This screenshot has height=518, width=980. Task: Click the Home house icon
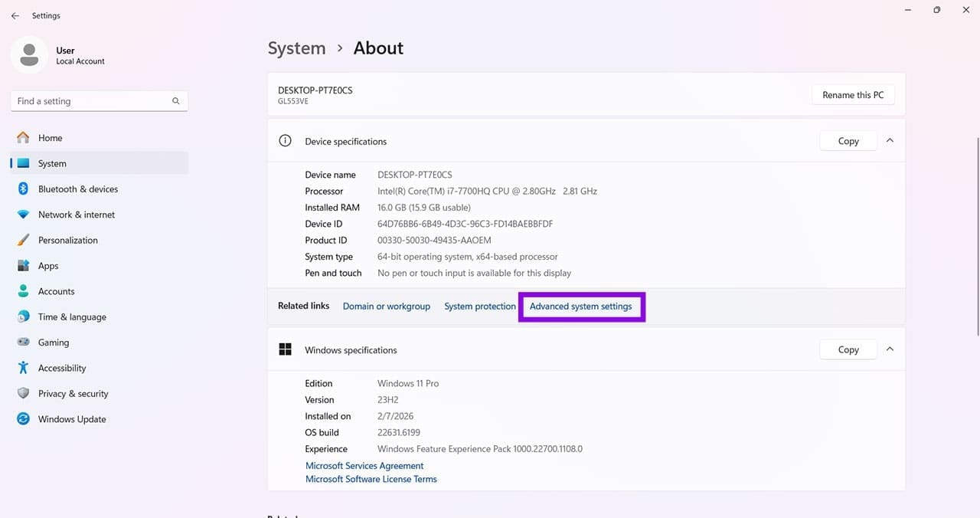pyautogui.click(x=23, y=138)
